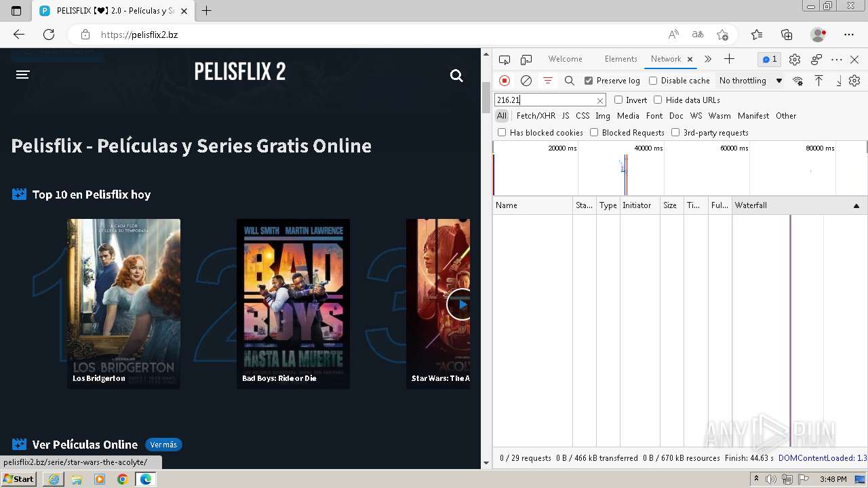Open translate icon in address bar
The image size is (868, 488).
[698, 35]
